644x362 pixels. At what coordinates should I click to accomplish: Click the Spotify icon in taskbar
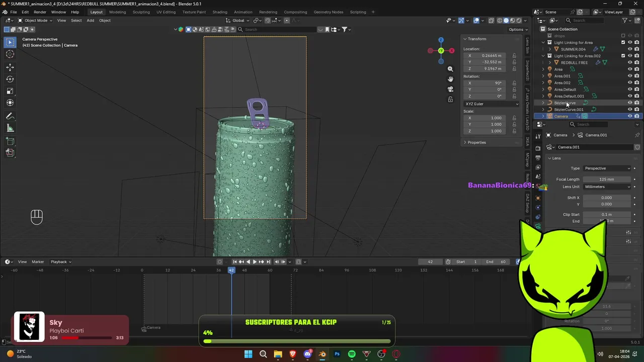pos(352,354)
